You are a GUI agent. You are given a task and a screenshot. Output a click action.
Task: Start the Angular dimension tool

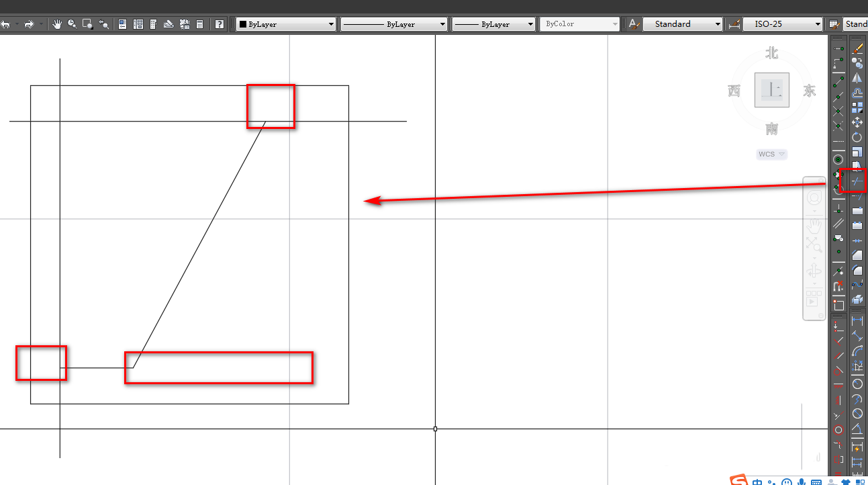[857, 428]
